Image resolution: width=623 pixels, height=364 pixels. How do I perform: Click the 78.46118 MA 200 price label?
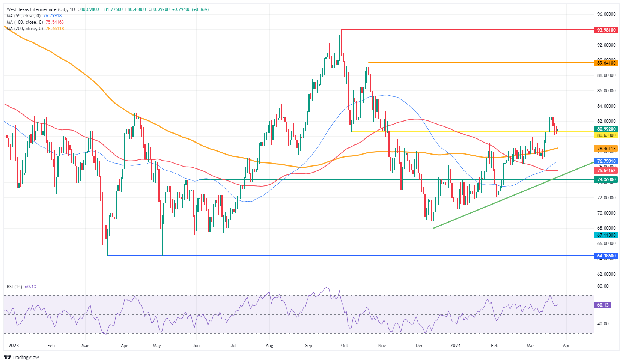606,149
